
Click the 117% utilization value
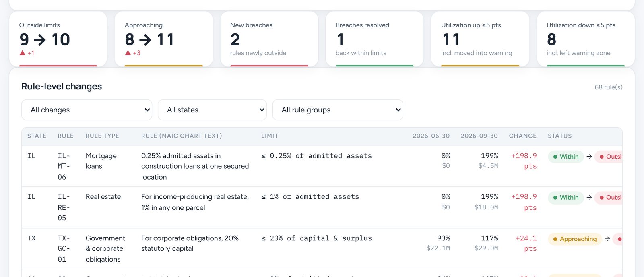coord(489,238)
